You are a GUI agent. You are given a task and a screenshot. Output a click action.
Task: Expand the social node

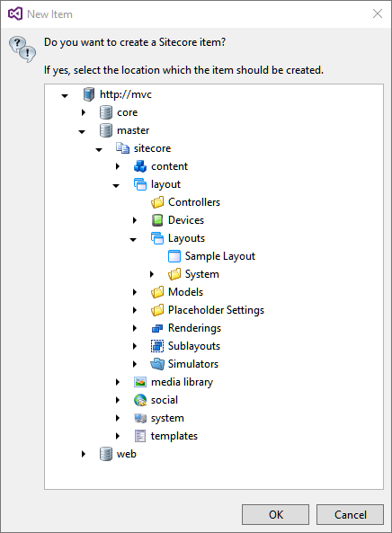(x=118, y=400)
